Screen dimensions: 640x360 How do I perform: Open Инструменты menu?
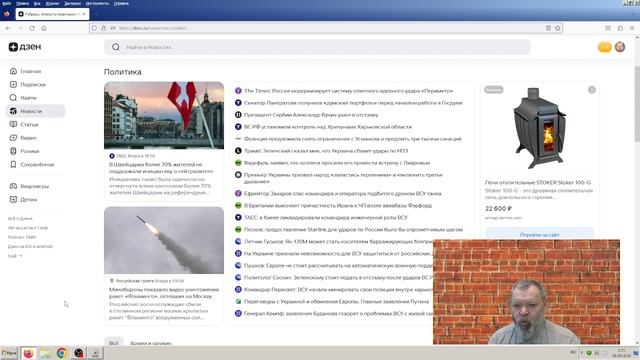pyautogui.click(x=97, y=3)
